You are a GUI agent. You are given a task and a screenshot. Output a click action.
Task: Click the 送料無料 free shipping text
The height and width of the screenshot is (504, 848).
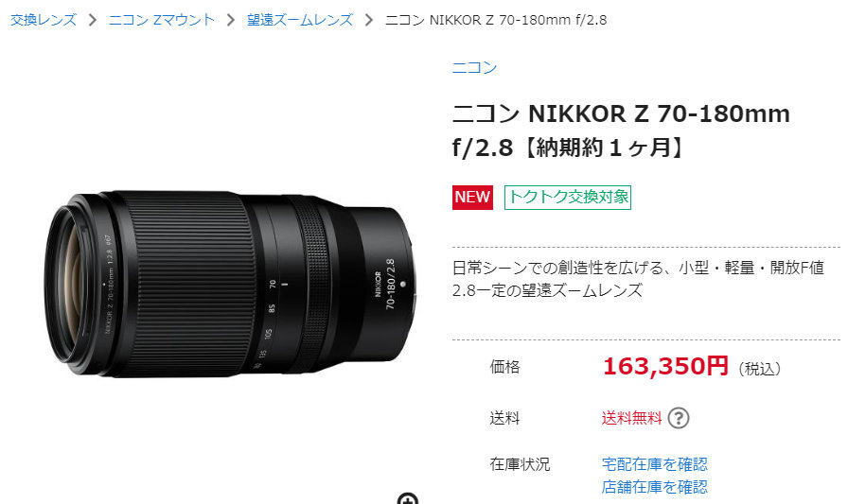[x=631, y=418]
